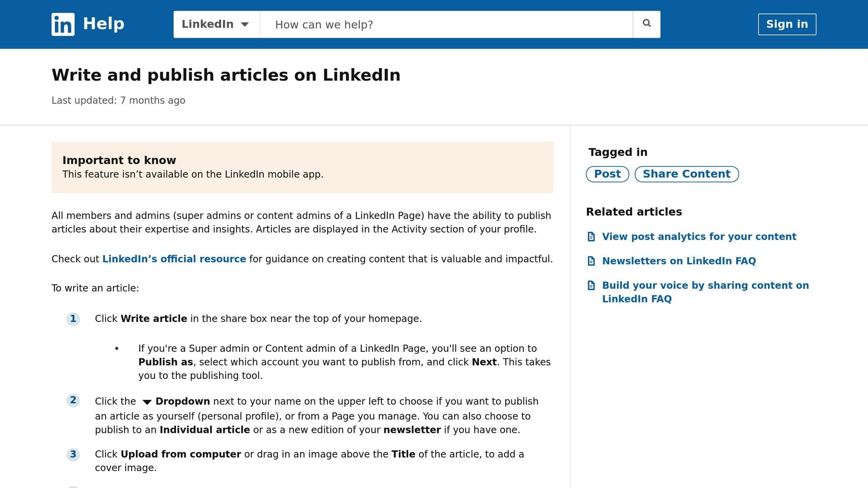
Task: Click the search magnifier icon
Action: tap(646, 23)
